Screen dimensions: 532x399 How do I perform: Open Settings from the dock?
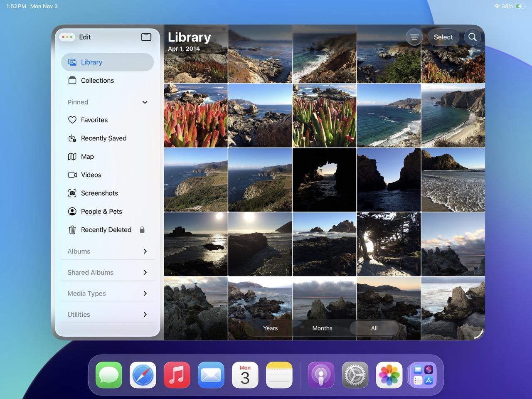(x=355, y=375)
